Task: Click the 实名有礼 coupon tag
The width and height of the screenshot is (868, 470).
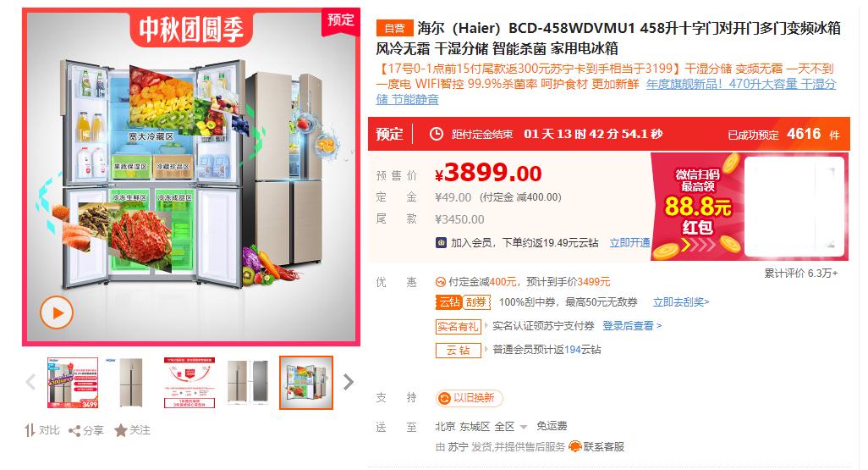Action: tap(458, 326)
